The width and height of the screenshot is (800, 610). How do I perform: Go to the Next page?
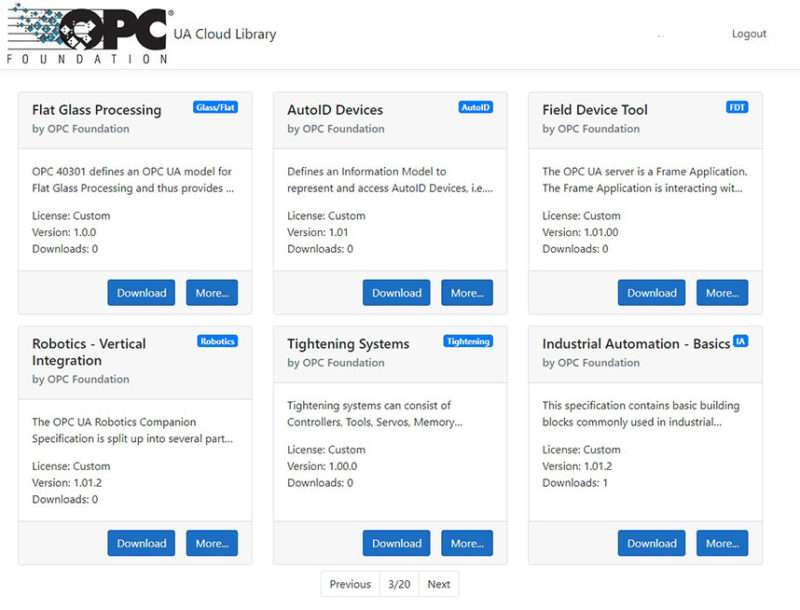click(438, 584)
